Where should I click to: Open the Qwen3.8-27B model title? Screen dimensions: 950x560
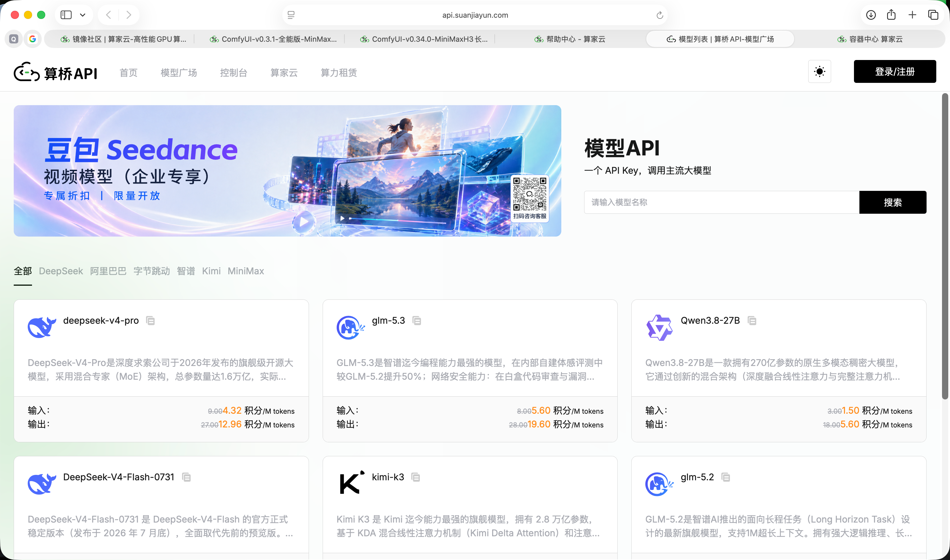(710, 320)
